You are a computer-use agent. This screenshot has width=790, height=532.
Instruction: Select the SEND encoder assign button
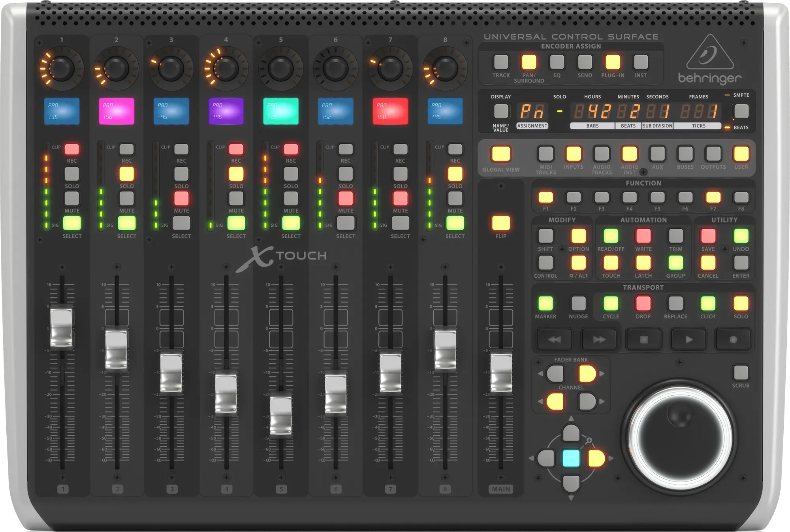[x=585, y=62]
